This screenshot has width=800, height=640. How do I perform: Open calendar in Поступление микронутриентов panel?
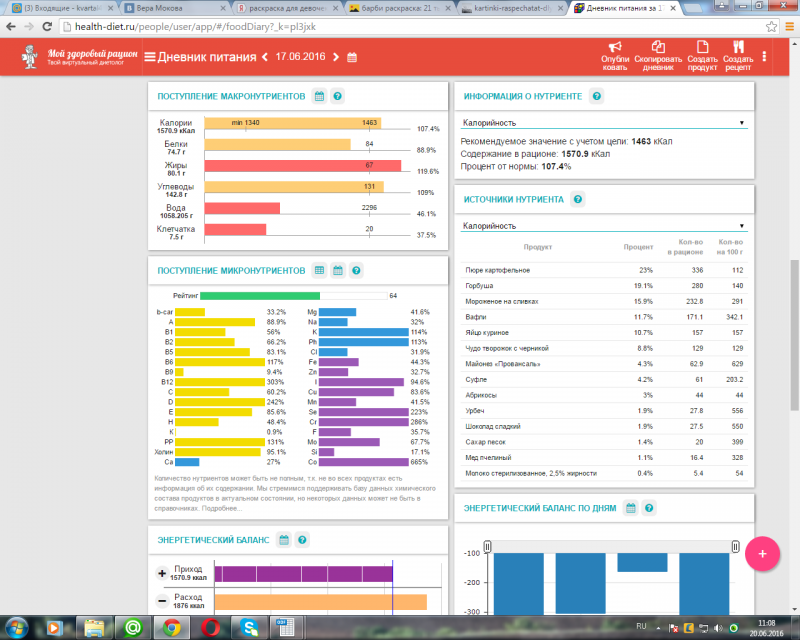coord(338,270)
